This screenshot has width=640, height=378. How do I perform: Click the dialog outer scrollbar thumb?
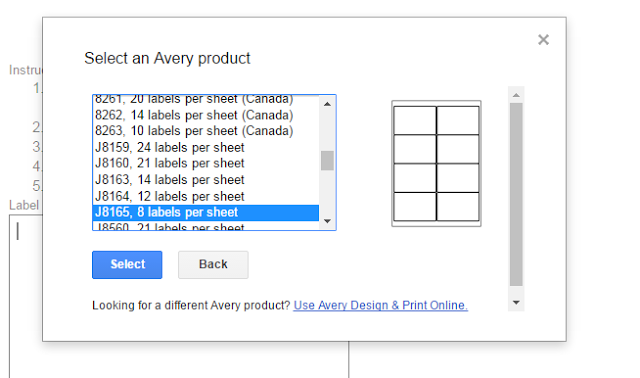point(516,194)
